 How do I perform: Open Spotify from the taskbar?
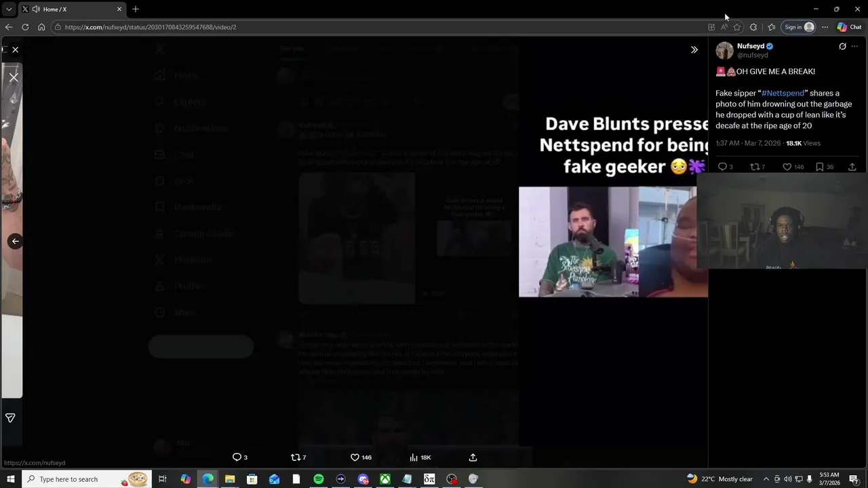coord(318,479)
